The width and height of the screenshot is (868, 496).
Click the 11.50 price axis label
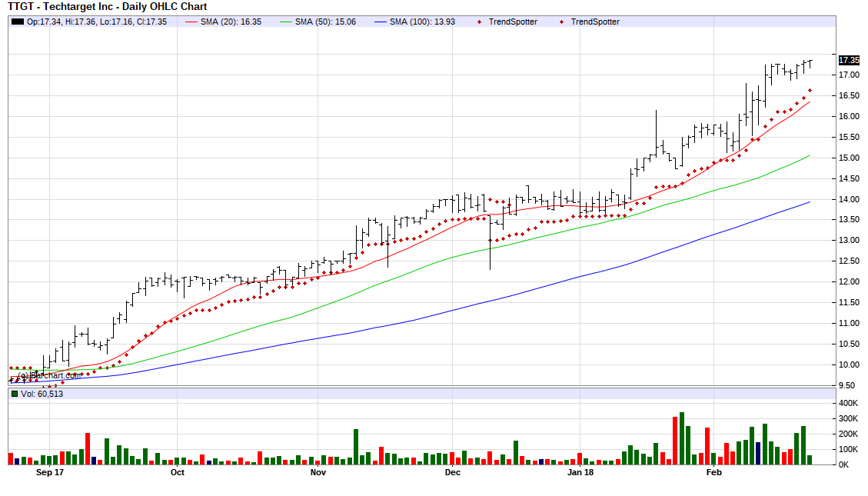click(850, 303)
